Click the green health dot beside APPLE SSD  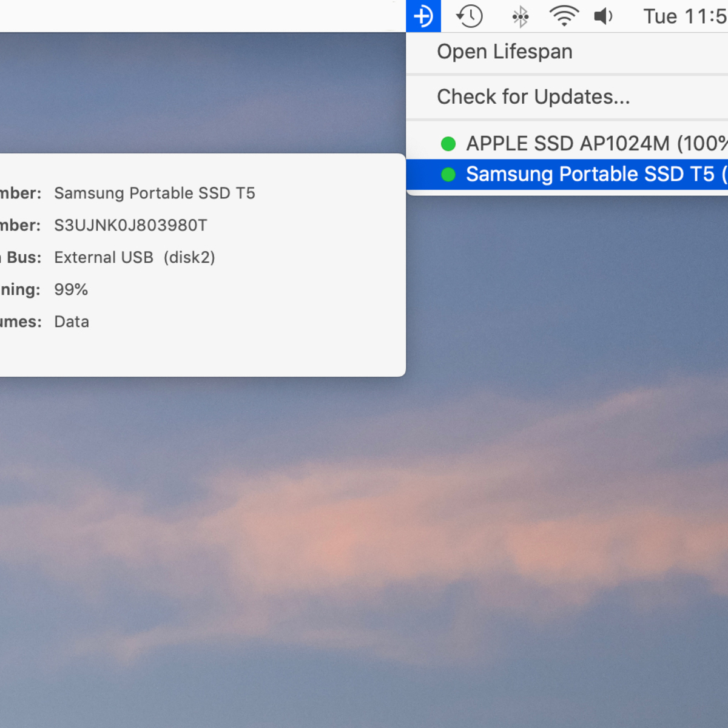(x=449, y=144)
